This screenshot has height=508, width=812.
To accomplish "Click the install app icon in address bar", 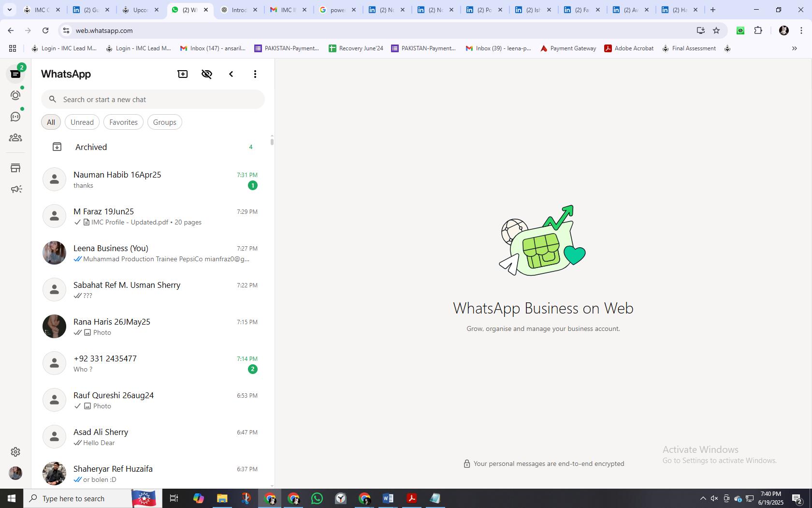I will pyautogui.click(x=700, y=30).
